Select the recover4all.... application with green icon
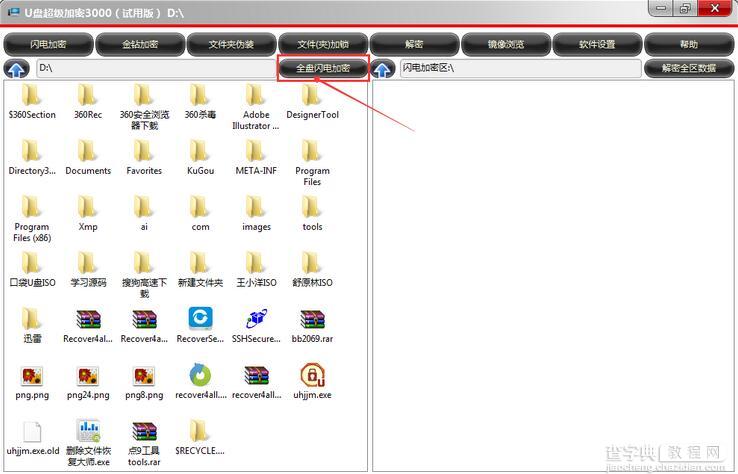This screenshot has width=738, height=474. 200,382
